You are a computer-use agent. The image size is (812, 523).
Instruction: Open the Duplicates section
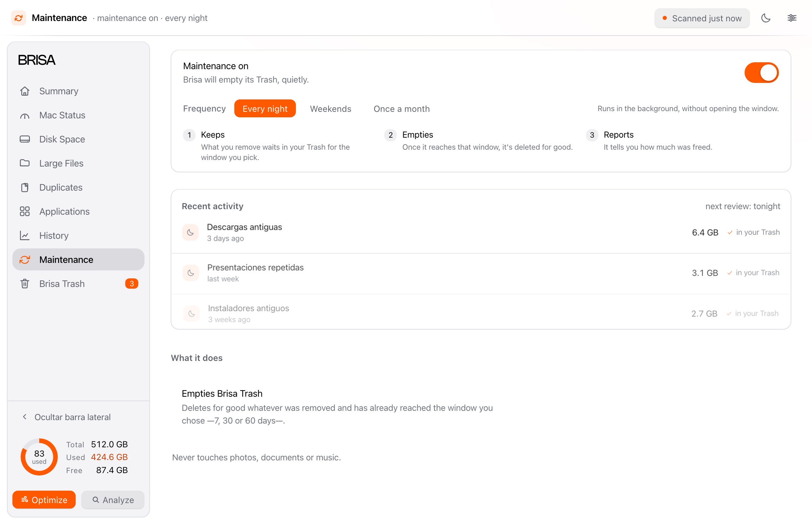78,188
